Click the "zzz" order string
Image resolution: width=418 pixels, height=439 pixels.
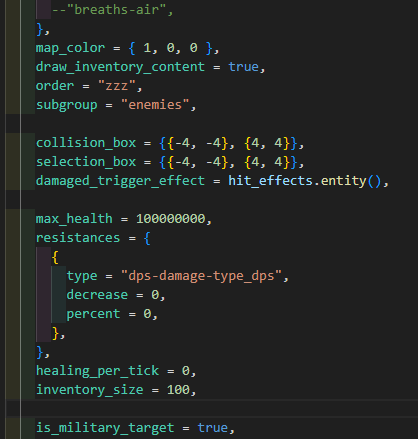click(x=117, y=86)
